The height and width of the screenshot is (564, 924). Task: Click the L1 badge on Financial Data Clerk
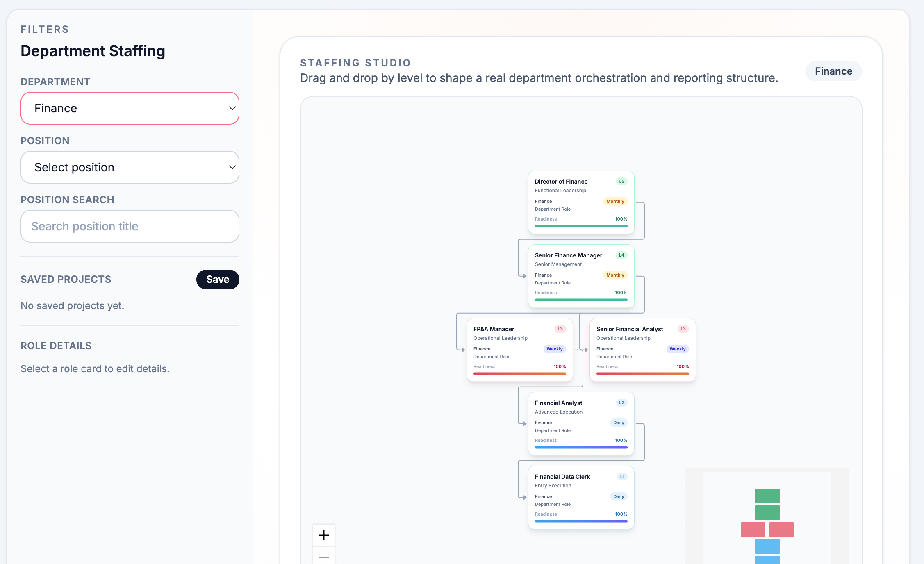[622, 476]
